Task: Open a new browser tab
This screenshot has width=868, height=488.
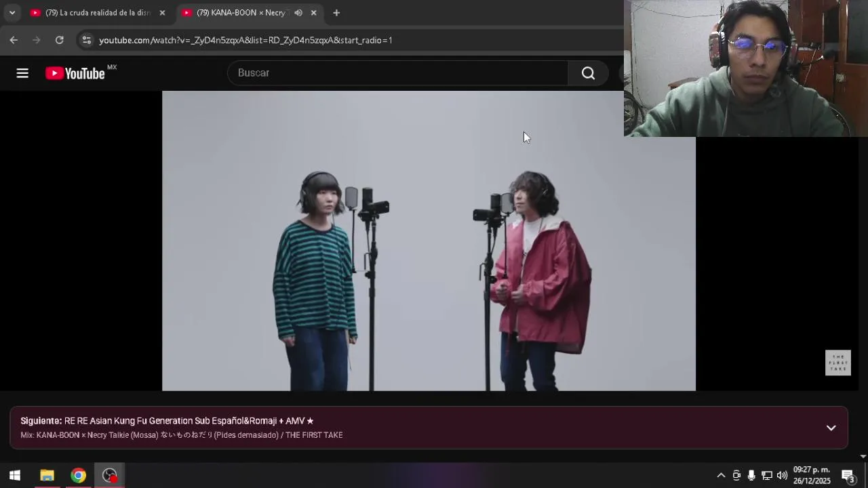Action: pos(336,13)
